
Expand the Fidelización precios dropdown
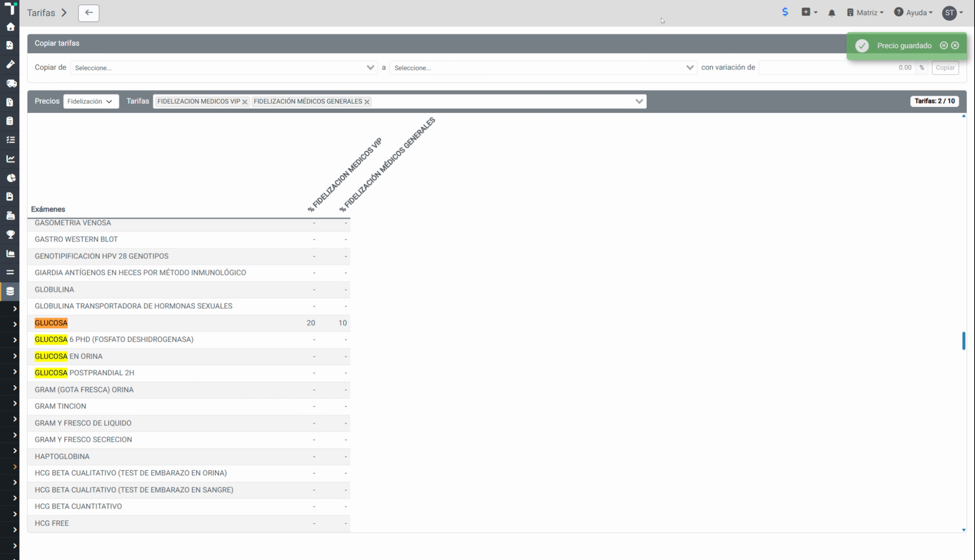(91, 101)
